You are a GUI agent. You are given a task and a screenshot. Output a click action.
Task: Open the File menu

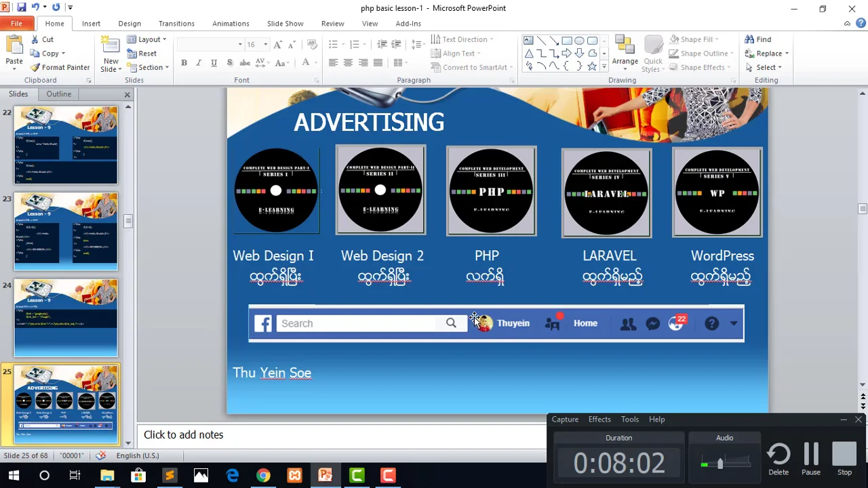pos(16,24)
